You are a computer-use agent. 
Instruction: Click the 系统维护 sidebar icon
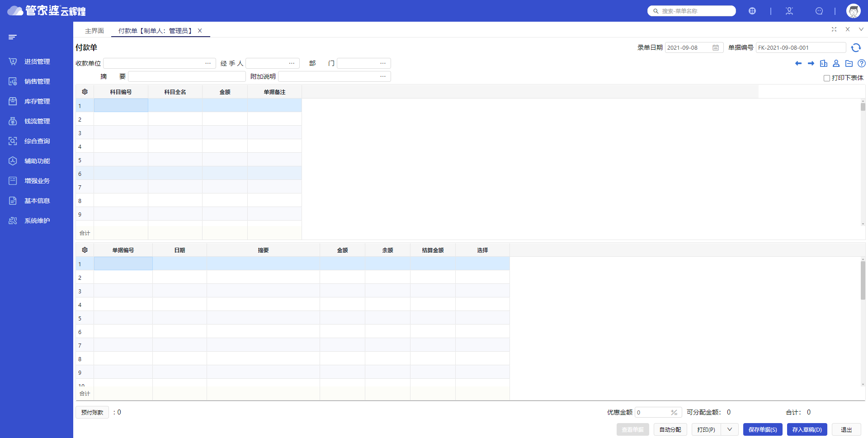tap(13, 221)
